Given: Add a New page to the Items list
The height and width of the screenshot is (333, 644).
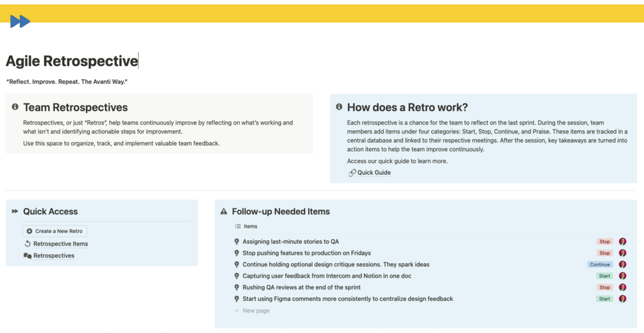Looking at the screenshot, I should 256,311.
